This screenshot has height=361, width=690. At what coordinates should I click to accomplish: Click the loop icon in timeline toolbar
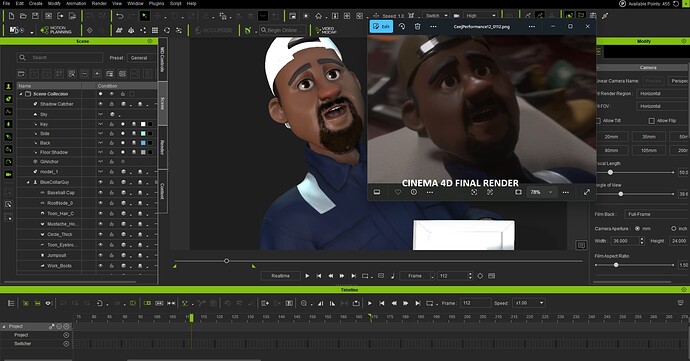[430, 303]
